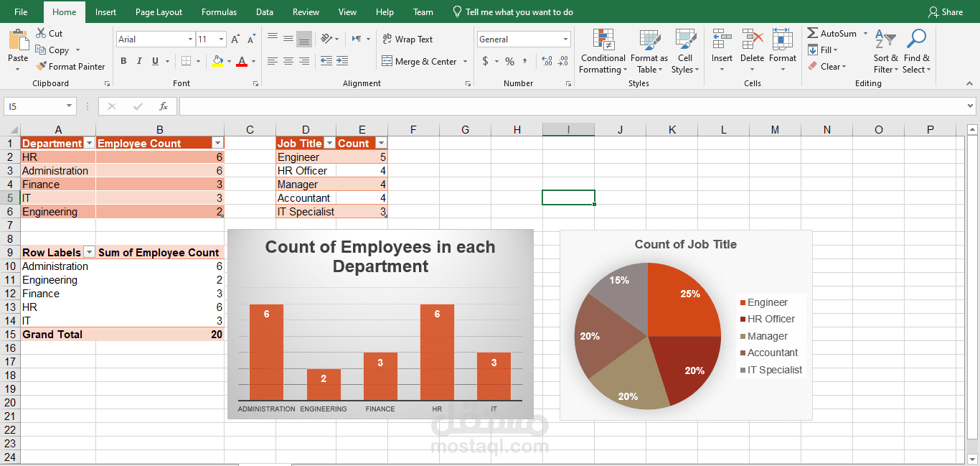This screenshot has width=980, height=466.
Task: Click the Merge & Center icon
Action: (x=387, y=61)
